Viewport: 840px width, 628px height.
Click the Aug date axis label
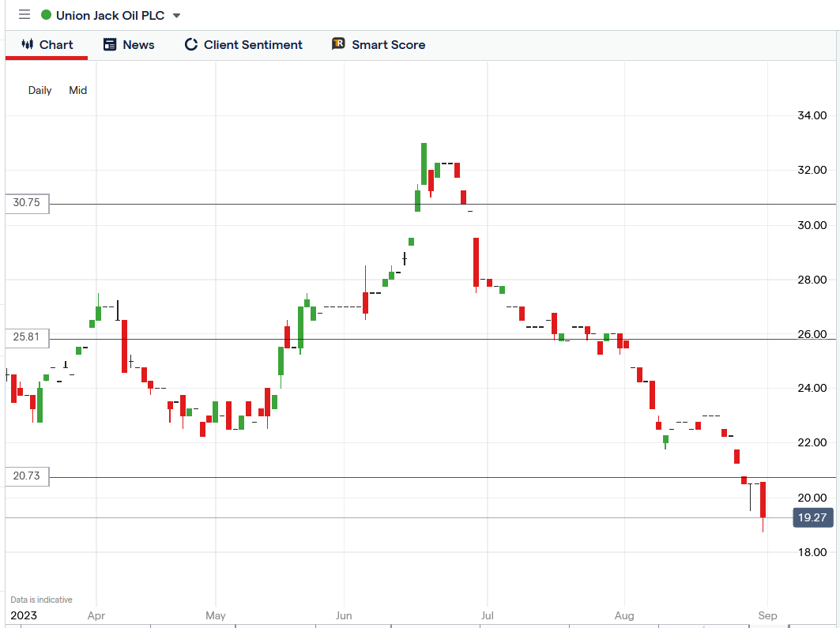click(x=624, y=615)
